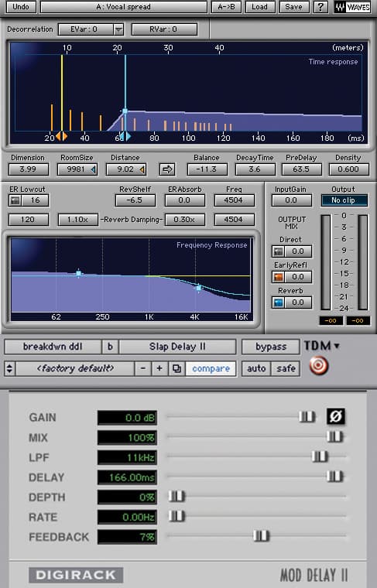Click the phase invert Ø button

[x=336, y=416]
